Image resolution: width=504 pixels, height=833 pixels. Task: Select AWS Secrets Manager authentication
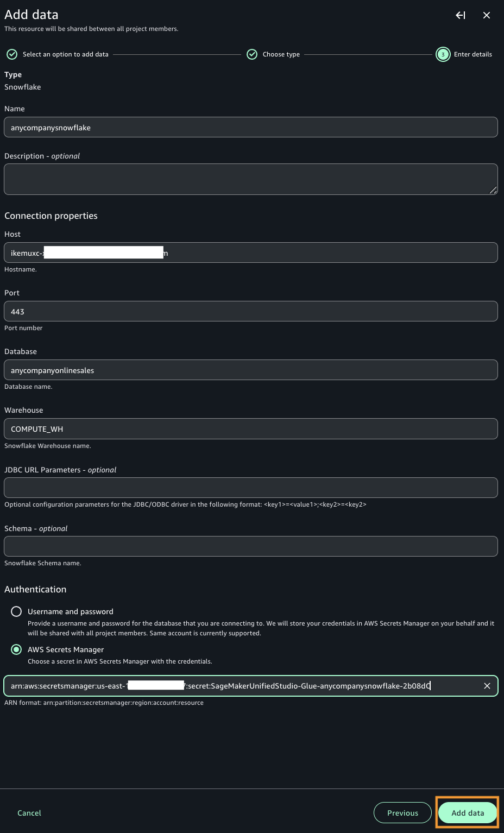click(x=17, y=649)
